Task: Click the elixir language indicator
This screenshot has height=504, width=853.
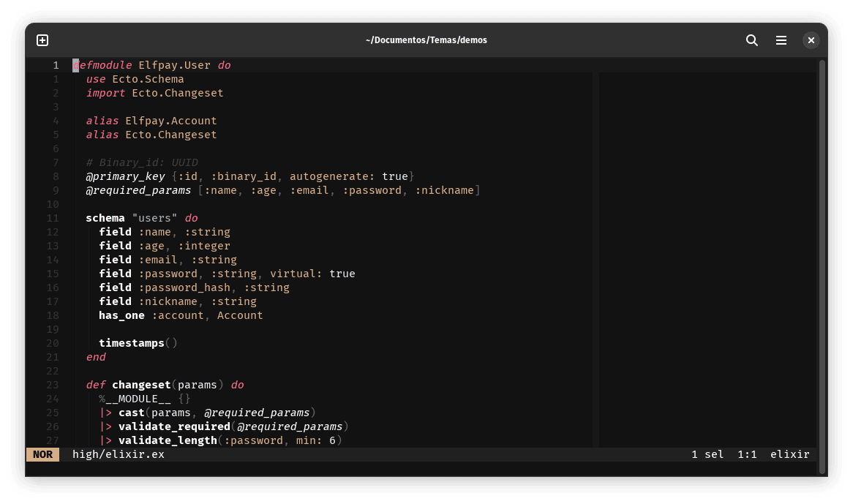Action: pos(790,454)
